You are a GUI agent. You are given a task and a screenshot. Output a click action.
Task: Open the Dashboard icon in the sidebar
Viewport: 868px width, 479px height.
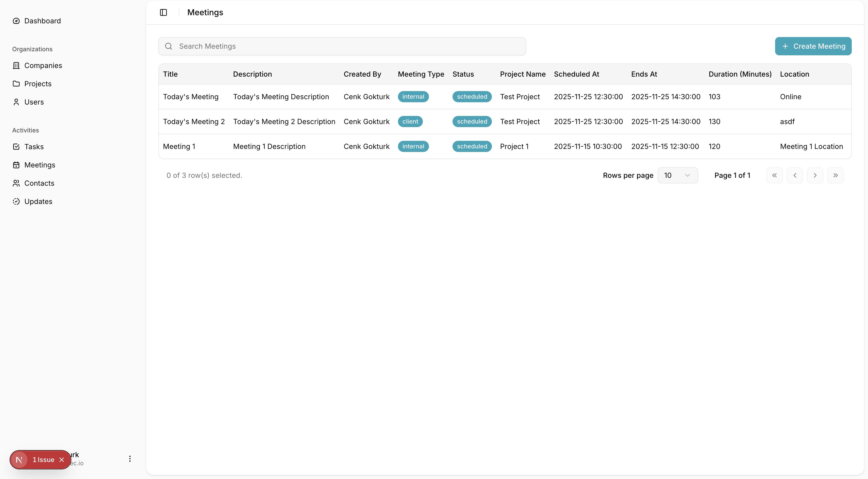pos(16,21)
